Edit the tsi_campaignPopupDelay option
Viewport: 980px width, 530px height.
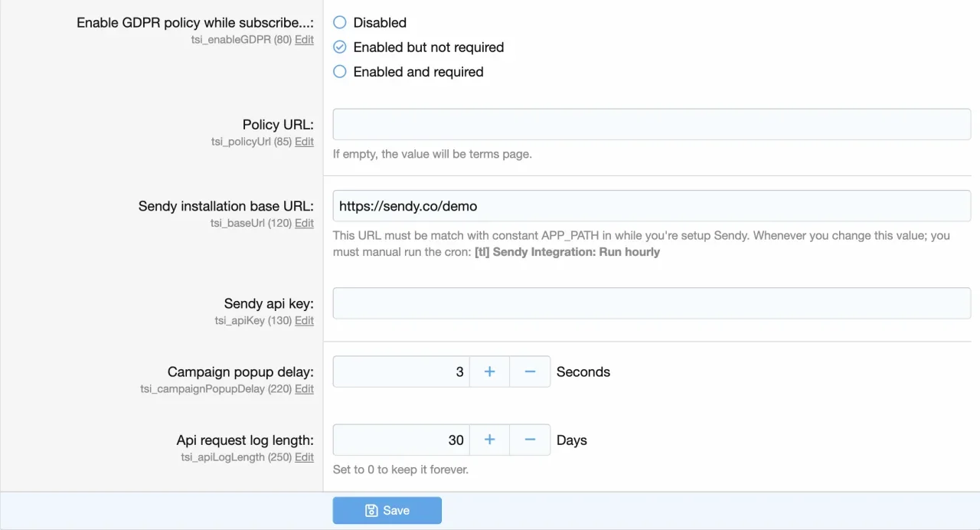pyautogui.click(x=304, y=389)
